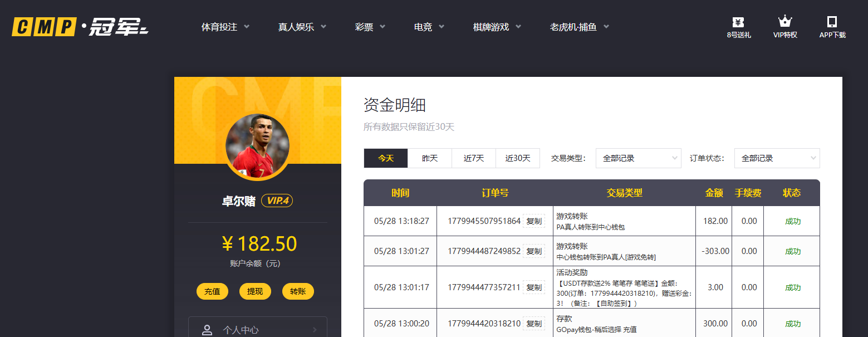868x337 pixels.
Task: Open the 8号送礼 gift coupon icon
Action: [738, 22]
